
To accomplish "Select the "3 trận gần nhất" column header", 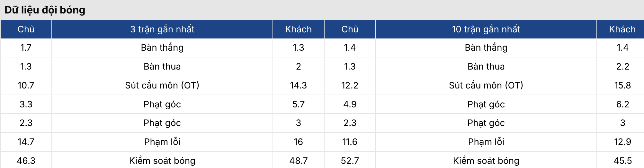I will tap(162, 29).
